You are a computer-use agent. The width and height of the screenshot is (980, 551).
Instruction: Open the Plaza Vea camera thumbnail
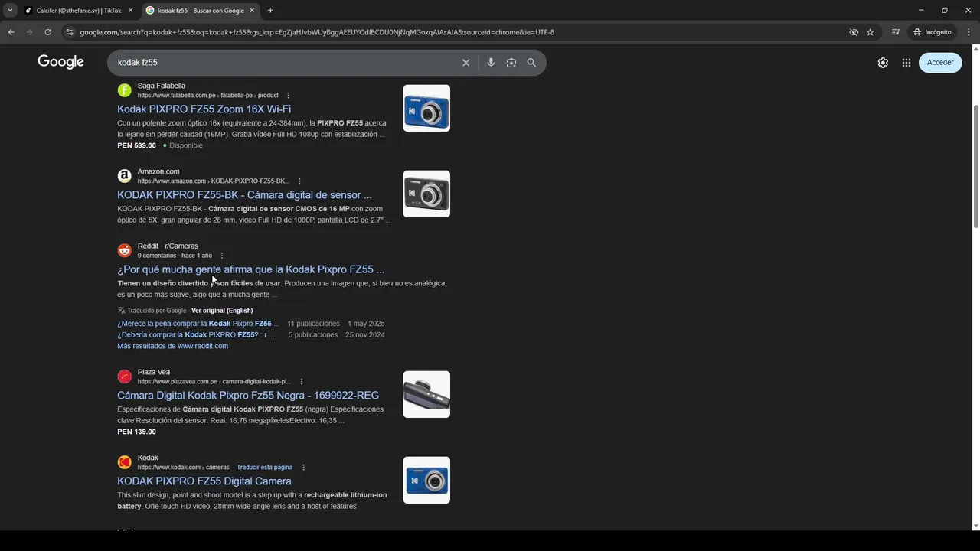(x=426, y=394)
